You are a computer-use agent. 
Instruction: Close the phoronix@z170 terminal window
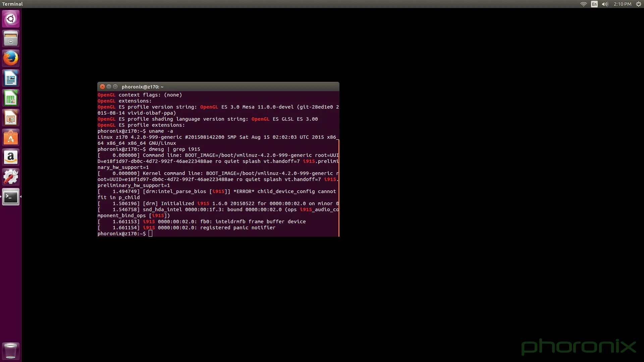103,86
